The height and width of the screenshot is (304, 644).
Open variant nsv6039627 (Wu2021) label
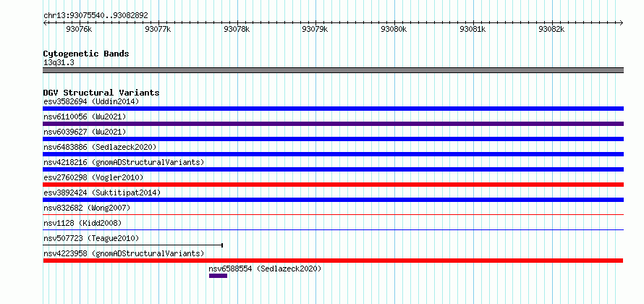85,132
